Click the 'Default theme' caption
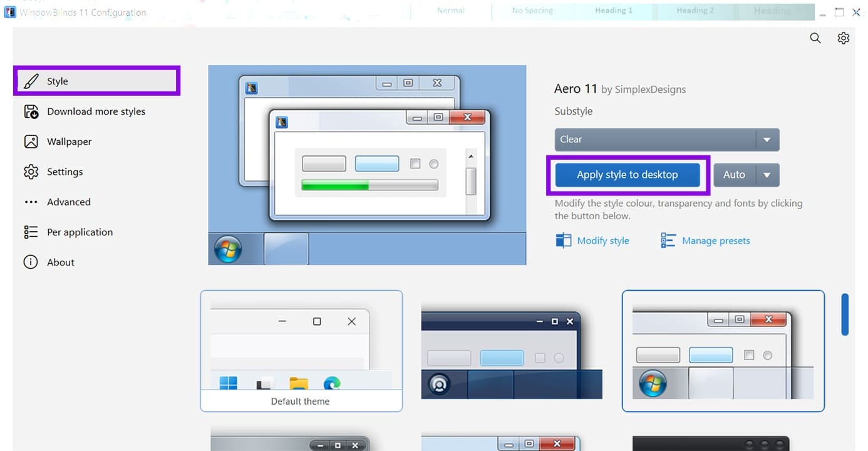The image size is (868, 451). 300,402
